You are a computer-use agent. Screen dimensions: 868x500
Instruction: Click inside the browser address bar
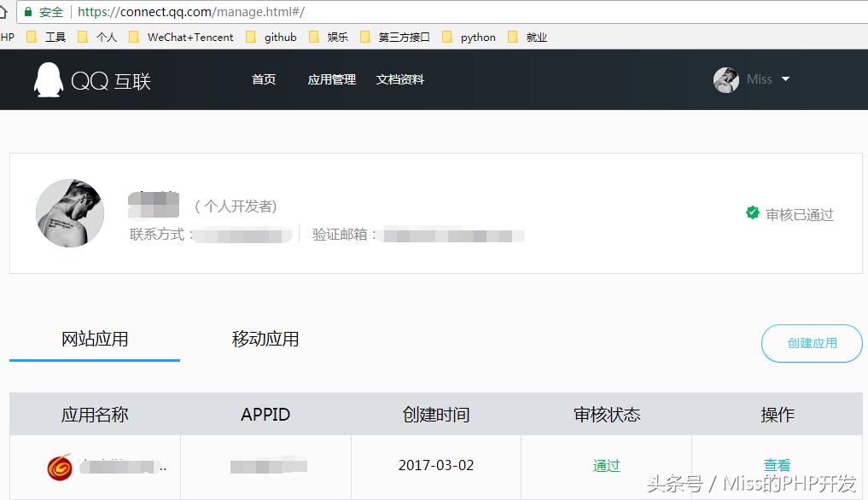(256, 12)
